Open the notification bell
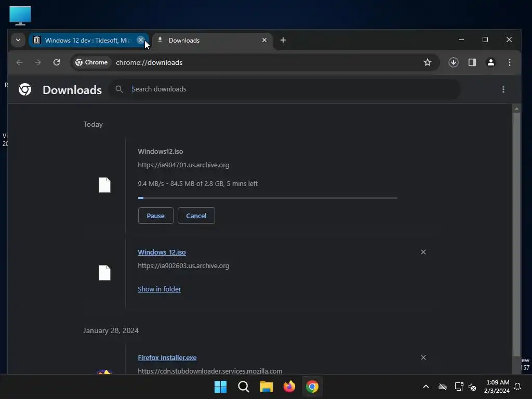The width and height of the screenshot is (532, 399). [518, 387]
